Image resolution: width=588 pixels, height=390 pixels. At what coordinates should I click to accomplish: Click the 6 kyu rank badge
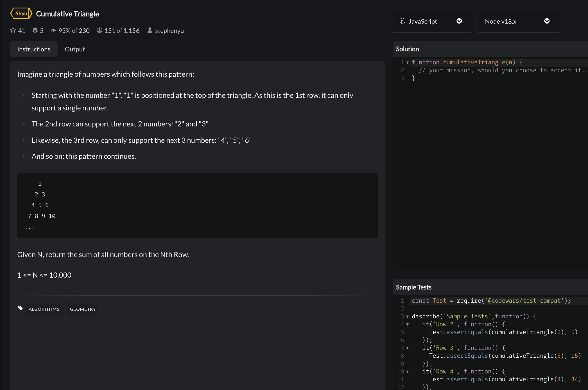(x=21, y=13)
